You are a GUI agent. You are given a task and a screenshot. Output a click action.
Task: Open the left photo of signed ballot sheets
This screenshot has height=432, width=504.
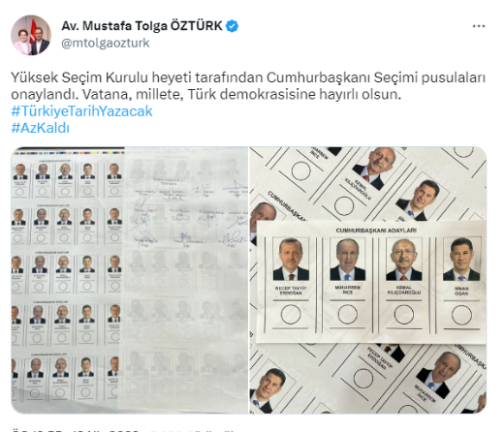129,280
